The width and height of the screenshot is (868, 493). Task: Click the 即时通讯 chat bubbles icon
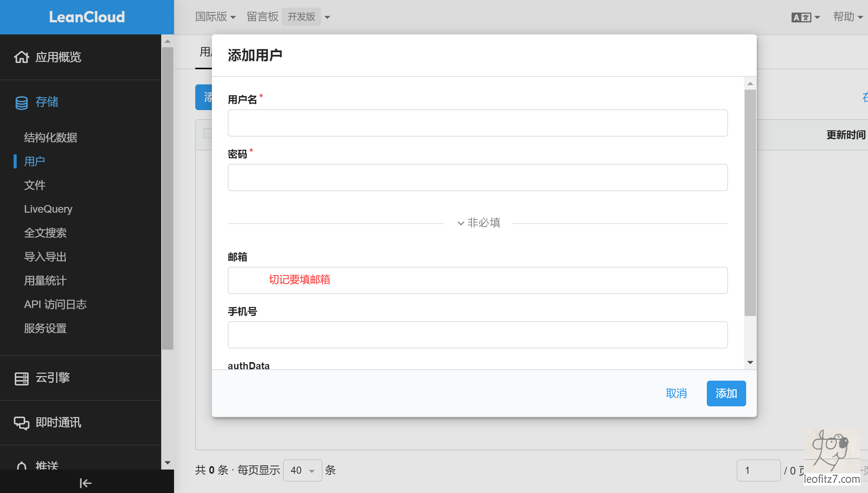pos(22,423)
